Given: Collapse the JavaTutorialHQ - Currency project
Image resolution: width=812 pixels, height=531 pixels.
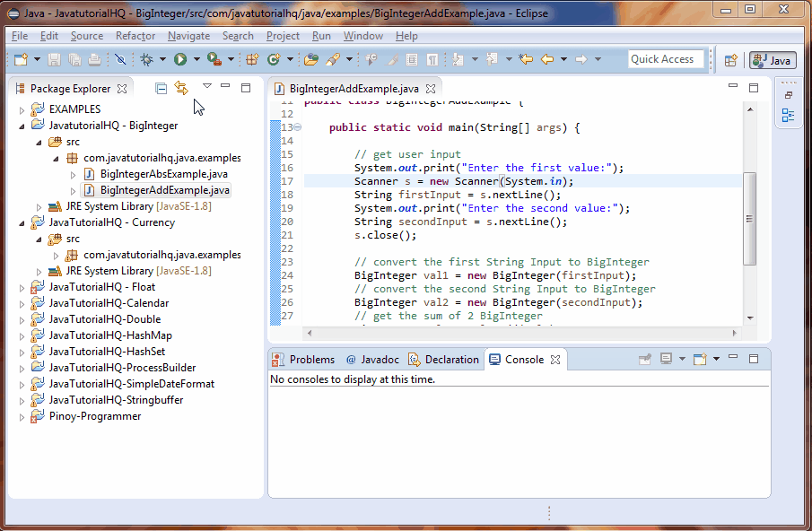Looking at the screenshot, I should tap(22, 223).
